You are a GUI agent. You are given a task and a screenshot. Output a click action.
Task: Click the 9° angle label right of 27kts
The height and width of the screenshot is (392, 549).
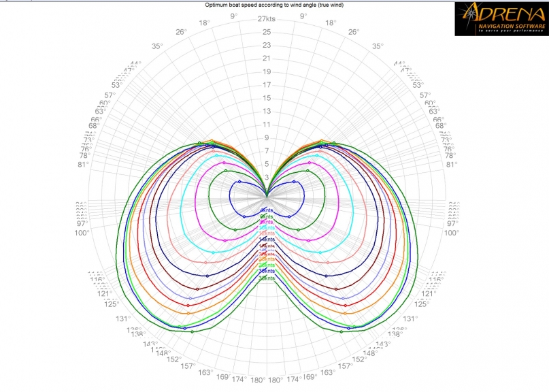pos(303,16)
